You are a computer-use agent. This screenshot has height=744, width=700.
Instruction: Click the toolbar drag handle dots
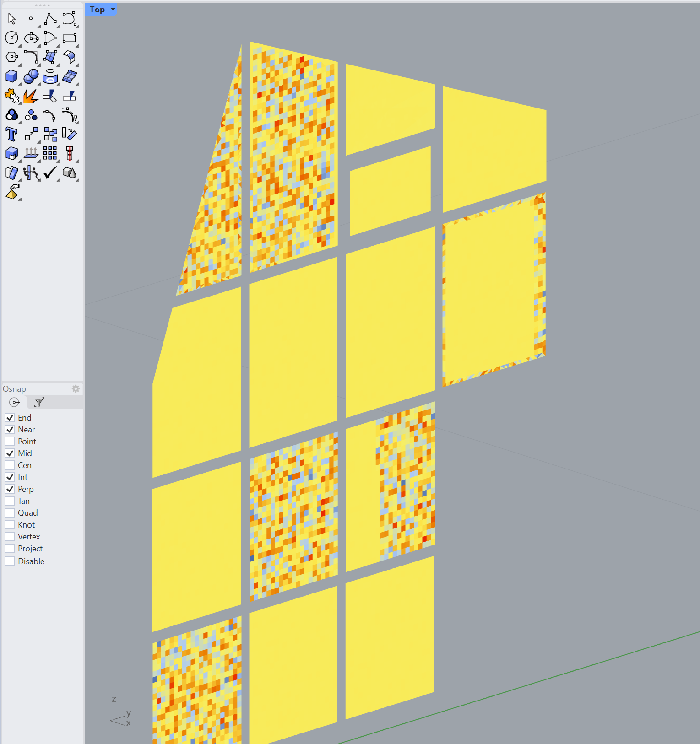pyautogui.click(x=42, y=5)
